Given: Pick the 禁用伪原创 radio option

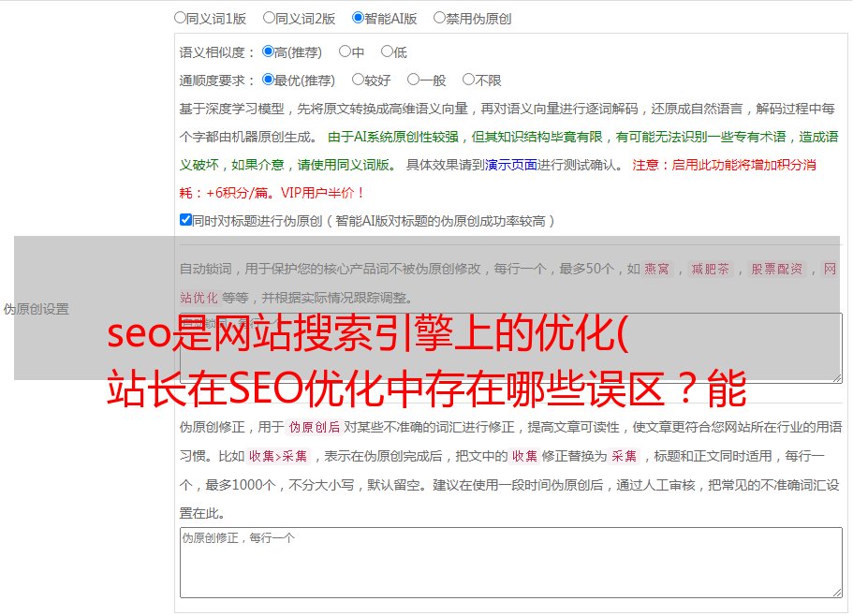Looking at the screenshot, I should coord(439,18).
